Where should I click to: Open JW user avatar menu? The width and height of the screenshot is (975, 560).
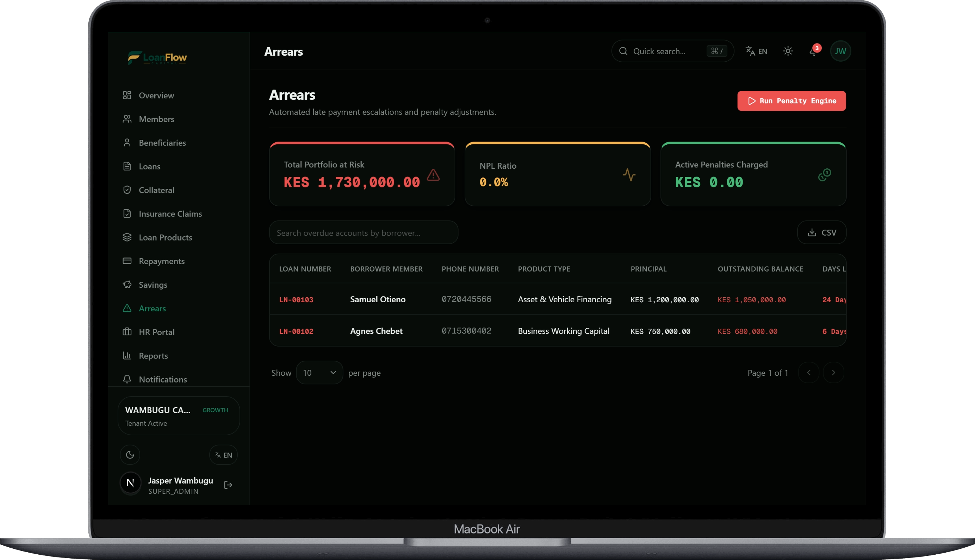point(840,51)
